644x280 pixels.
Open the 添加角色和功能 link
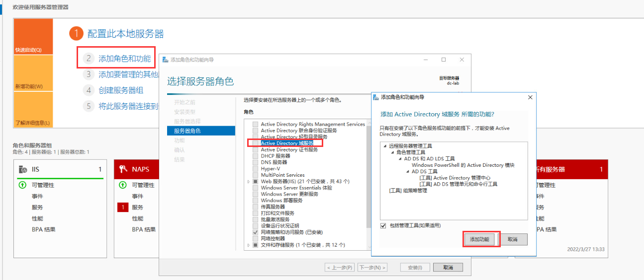click(124, 59)
